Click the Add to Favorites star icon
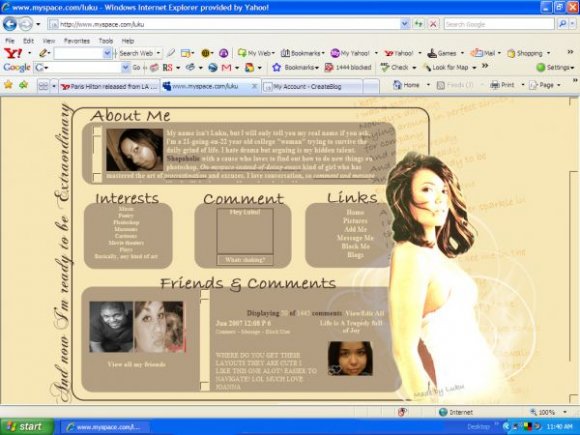580x435 pixels. pos(24,85)
